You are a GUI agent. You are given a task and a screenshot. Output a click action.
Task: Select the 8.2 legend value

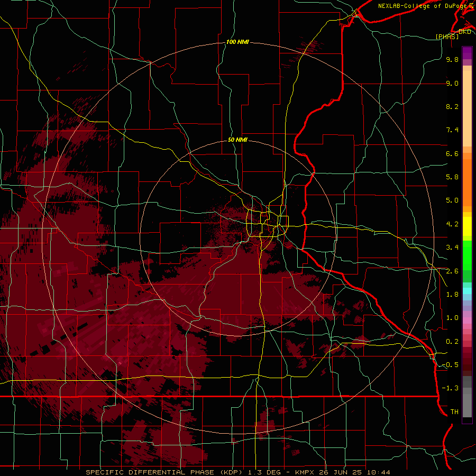452,106
